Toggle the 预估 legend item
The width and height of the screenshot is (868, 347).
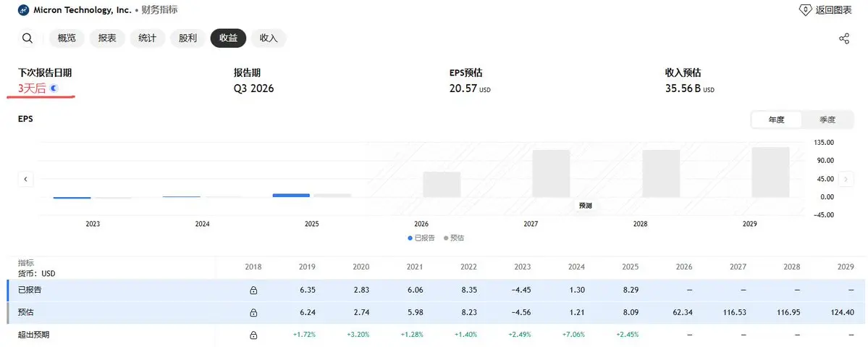454,238
